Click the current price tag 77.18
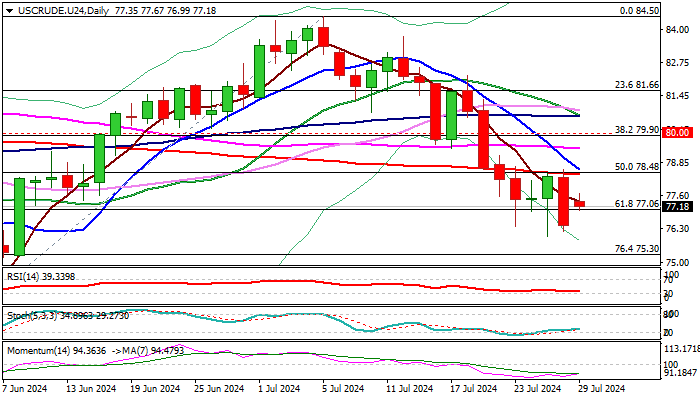700x400 pixels. tap(679, 207)
